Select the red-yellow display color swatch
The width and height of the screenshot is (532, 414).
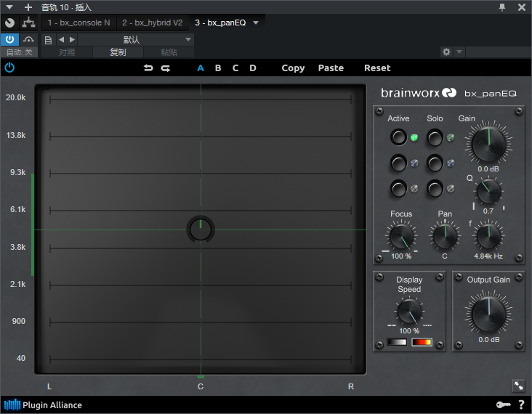click(x=422, y=342)
